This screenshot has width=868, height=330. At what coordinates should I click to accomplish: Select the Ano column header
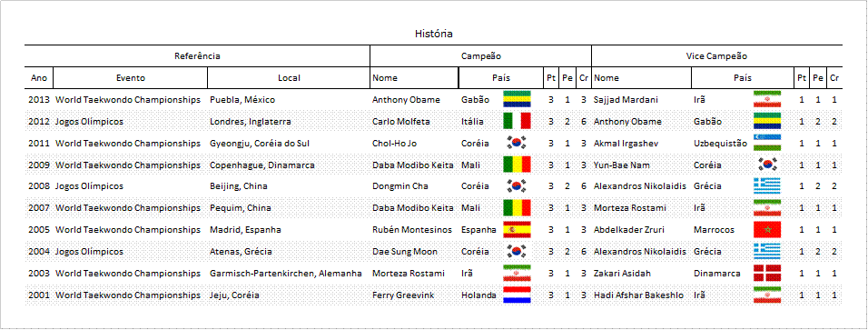click(39, 78)
